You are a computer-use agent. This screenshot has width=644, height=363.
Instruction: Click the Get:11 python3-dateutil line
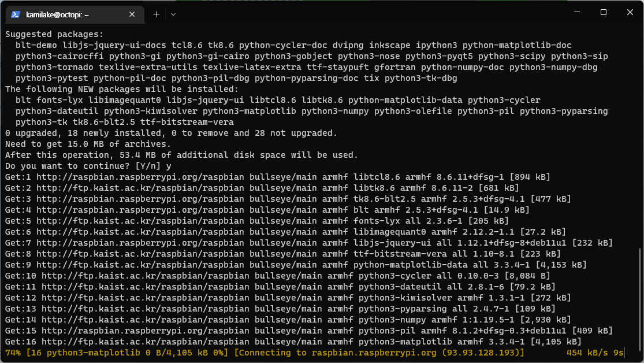280,287
